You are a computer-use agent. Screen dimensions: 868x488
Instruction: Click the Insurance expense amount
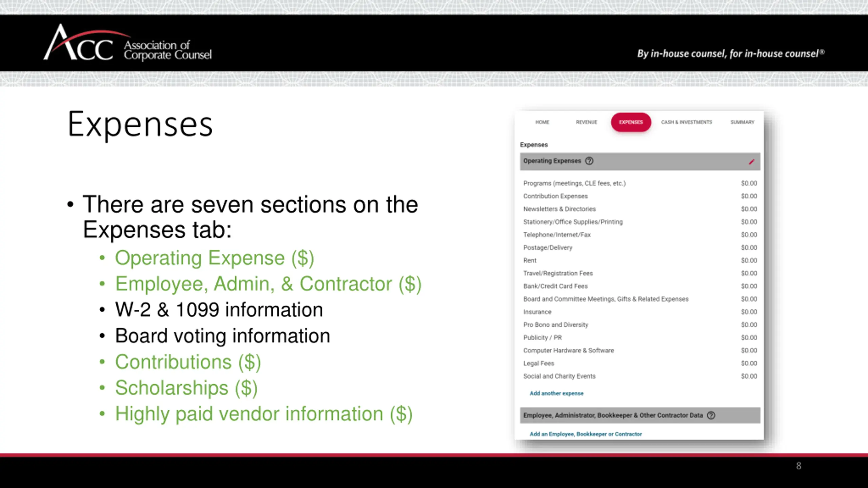(x=749, y=312)
